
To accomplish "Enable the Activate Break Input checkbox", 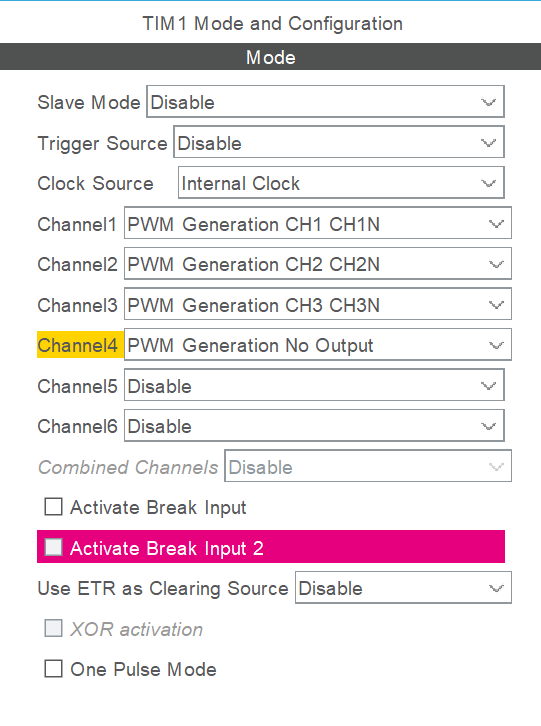I will 53,507.
